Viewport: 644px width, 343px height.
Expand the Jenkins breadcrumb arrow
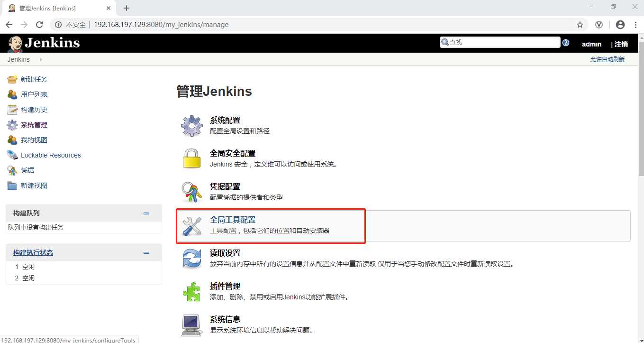[41, 59]
